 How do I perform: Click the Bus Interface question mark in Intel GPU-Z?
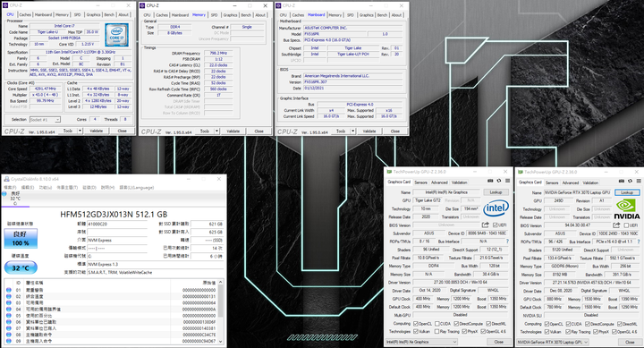508,242
